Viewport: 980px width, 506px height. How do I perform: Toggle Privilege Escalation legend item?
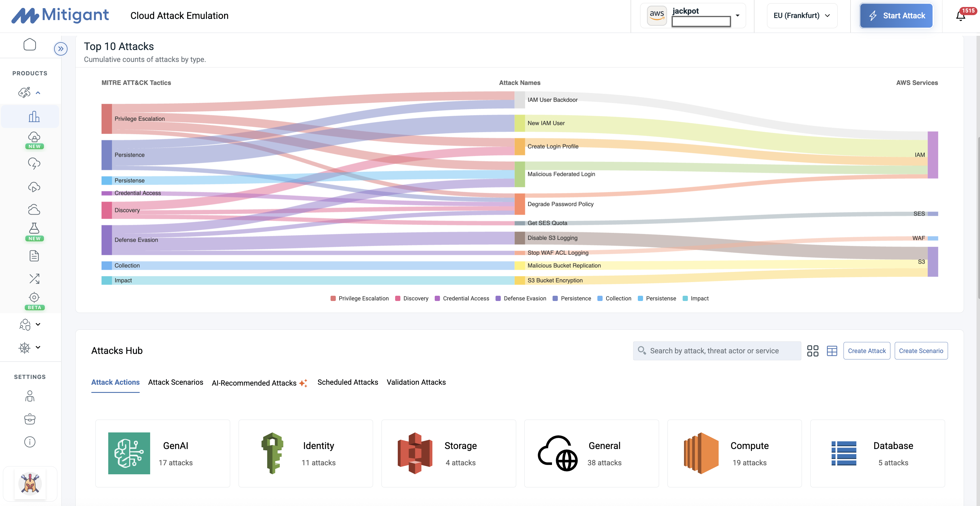pyautogui.click(x=363, y=298)
